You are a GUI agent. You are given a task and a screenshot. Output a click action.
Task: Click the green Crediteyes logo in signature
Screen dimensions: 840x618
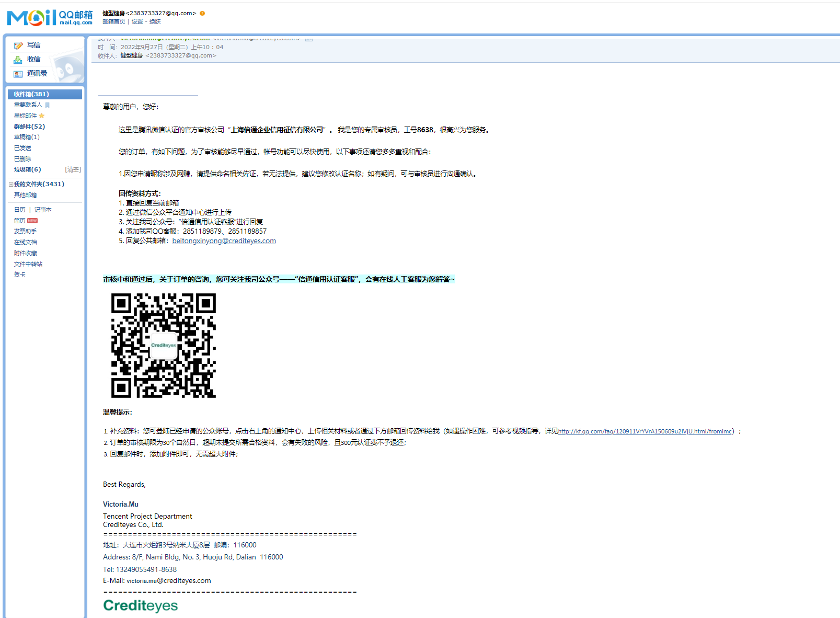click(x=141, y=605)
